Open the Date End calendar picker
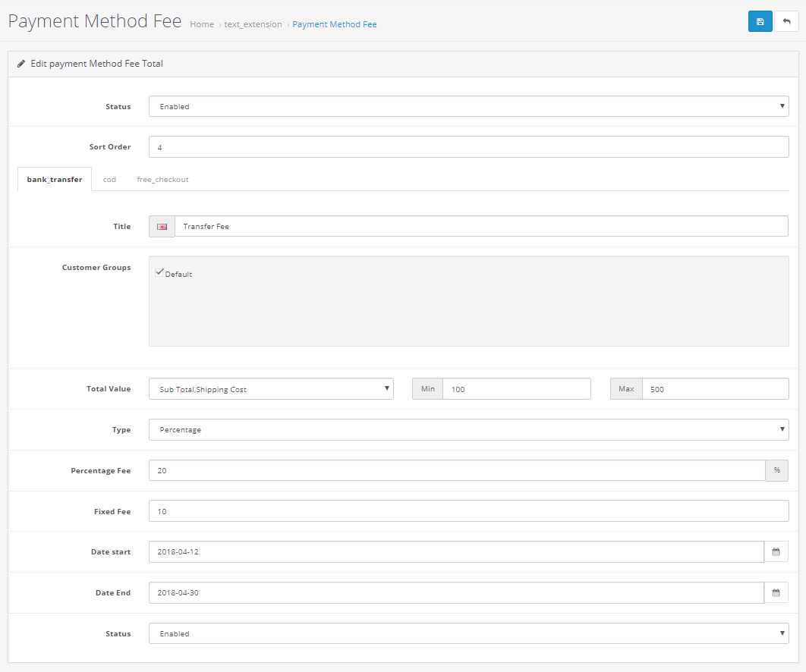The image size is (806, 672). tap(776, 593)
